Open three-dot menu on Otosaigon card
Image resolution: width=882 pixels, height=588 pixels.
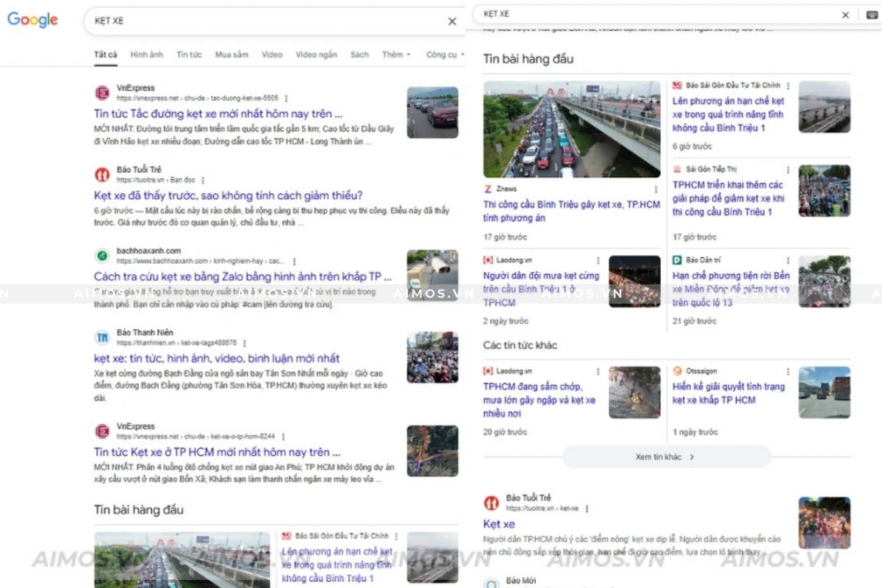click(x=788, y=372)
